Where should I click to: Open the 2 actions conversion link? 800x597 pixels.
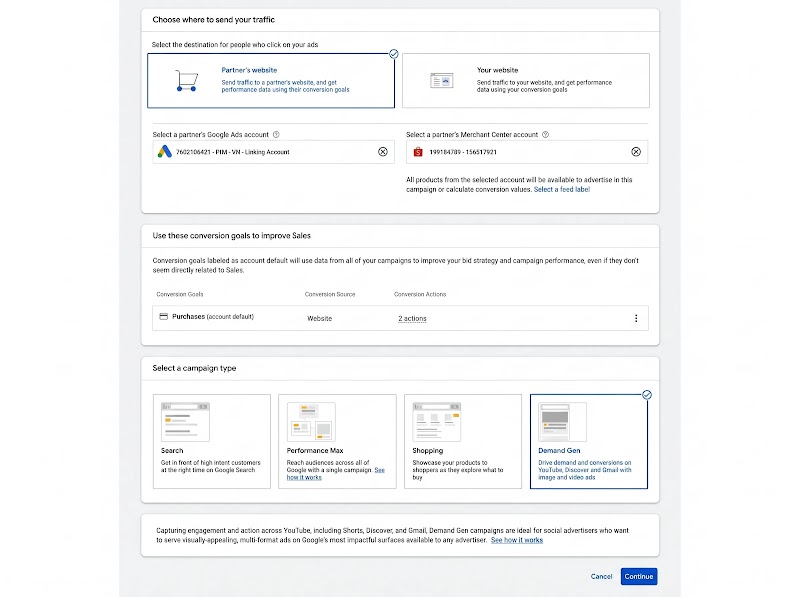tap(412, 318)
